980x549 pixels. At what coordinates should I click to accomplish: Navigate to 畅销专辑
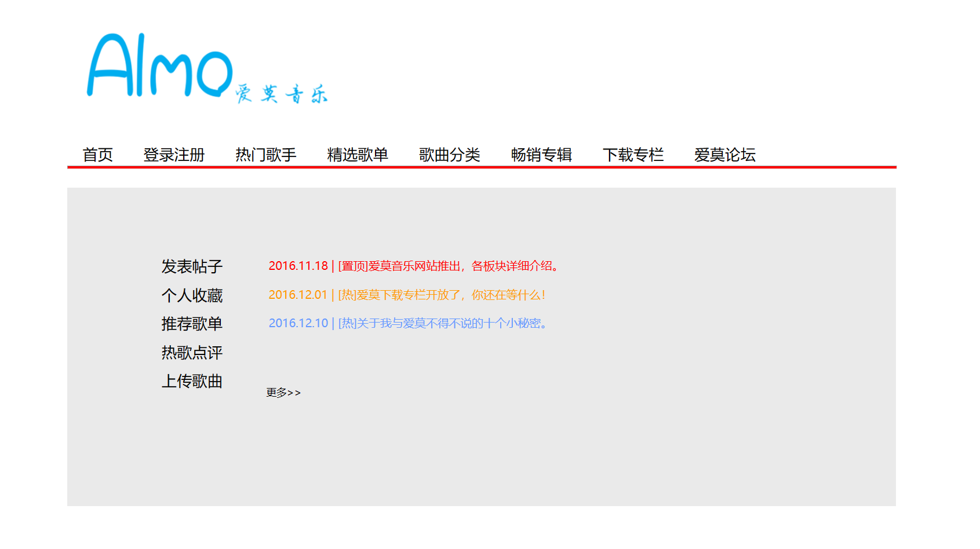tap(541, 155)
